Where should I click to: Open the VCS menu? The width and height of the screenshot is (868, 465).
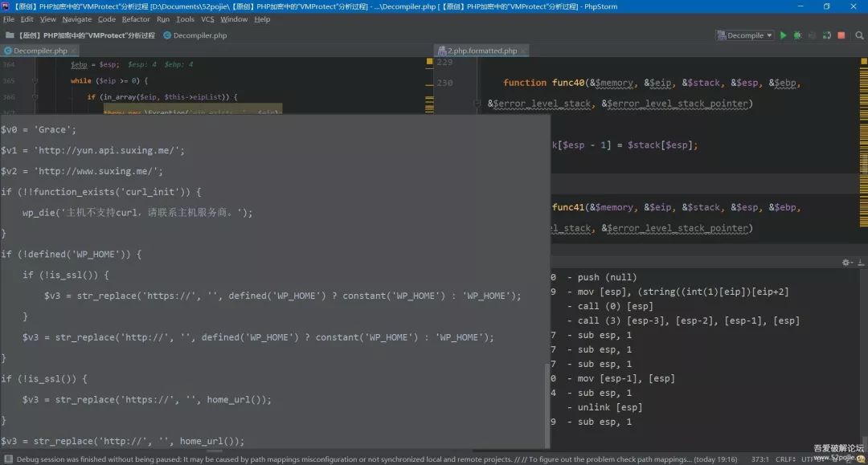207,19
